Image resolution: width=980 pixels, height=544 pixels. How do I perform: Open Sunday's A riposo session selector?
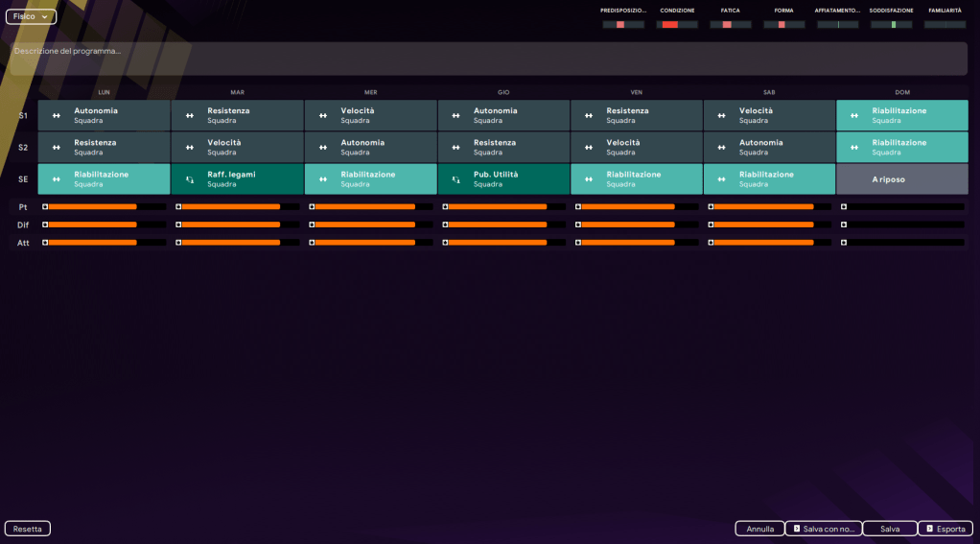click(901, 179)
